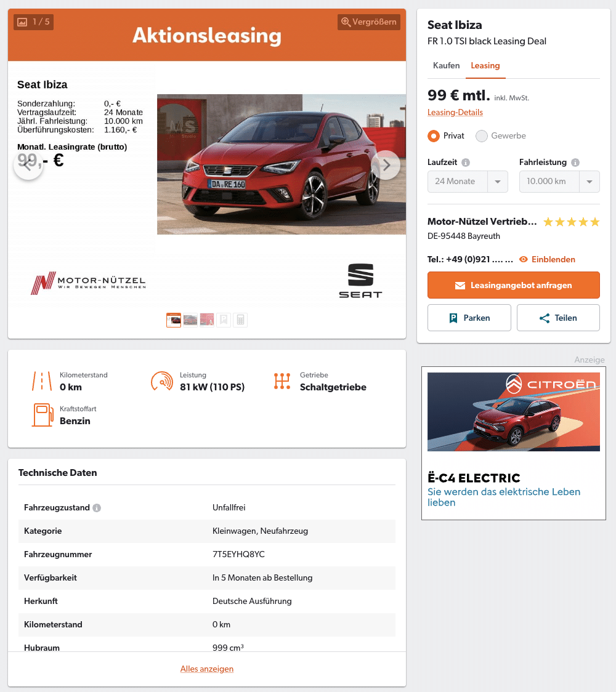616x692 pixels.
Task: Select the Privat radio button
Action: pyautogui.click(x=434, y=136)
